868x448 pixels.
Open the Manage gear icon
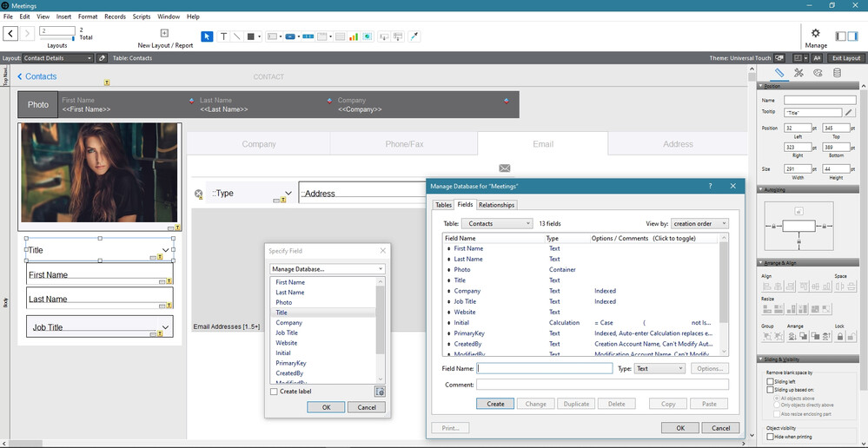click(x=815, y=34)
